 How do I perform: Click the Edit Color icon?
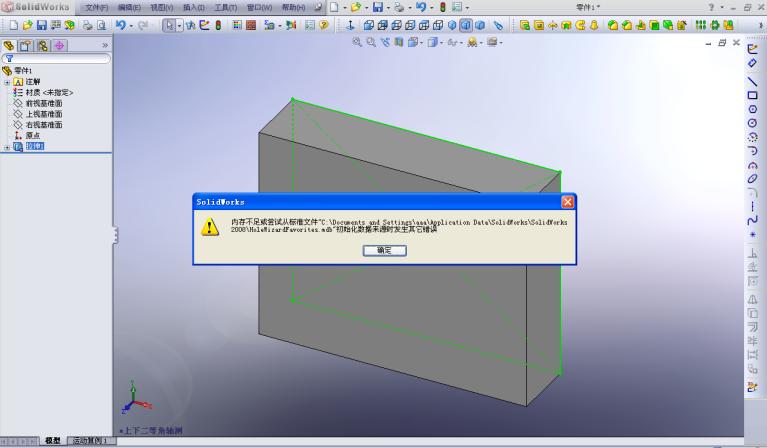pyautogui.click(x=237, y=25)
